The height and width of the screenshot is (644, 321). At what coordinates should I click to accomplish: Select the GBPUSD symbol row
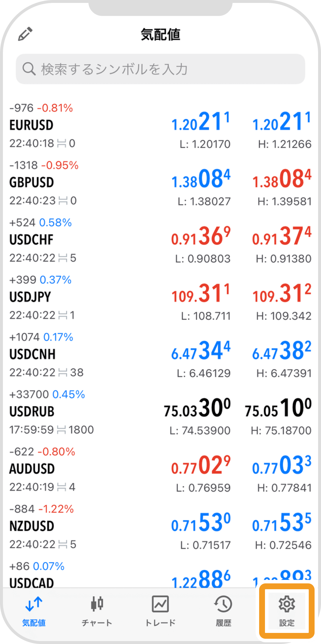[x=160, y=183]
